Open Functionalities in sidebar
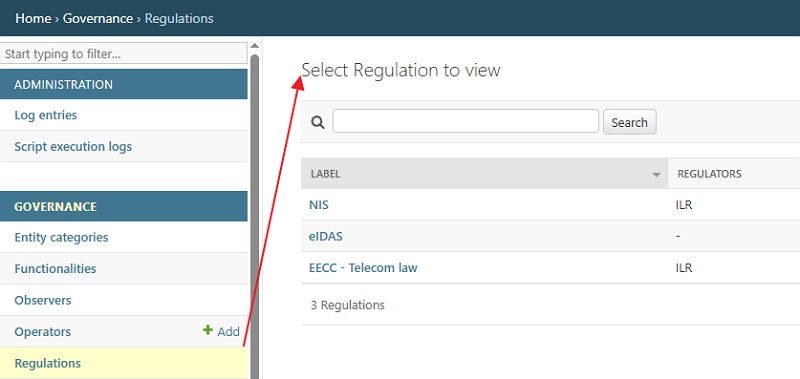Screen dimensions: 800x379 pyautogui.click(x=55, y=269)
